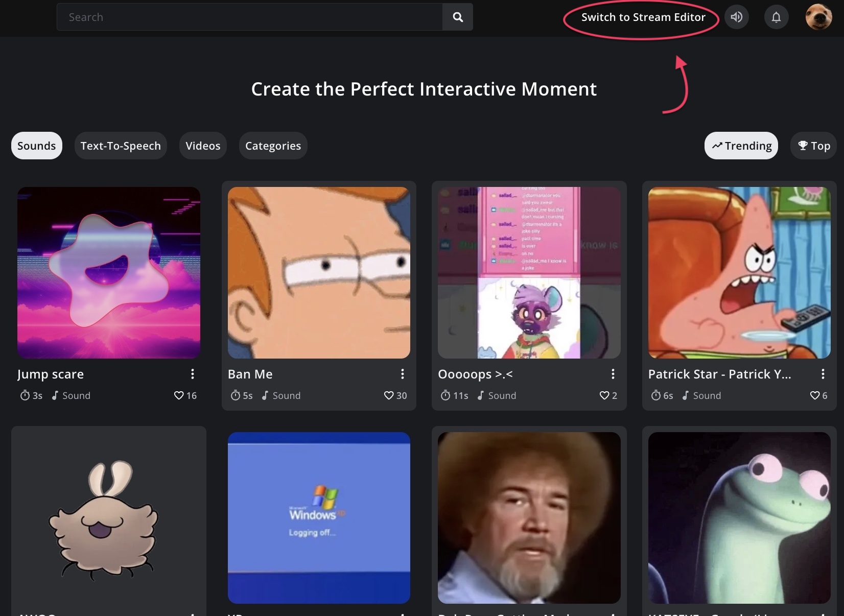Switch to the Text-To-Speech tab
This screenshot has height=616, width=844.
coord(121,146)
